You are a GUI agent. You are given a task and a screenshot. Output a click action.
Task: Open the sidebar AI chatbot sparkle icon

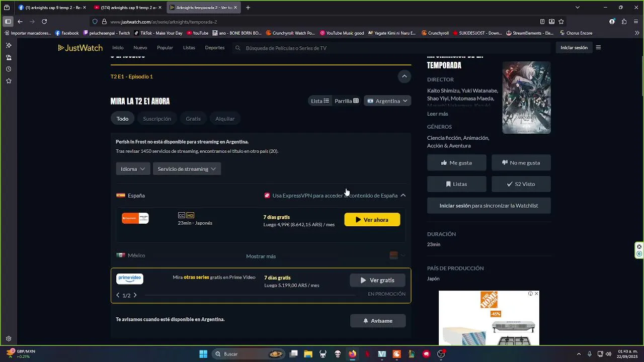coord(9,45)
